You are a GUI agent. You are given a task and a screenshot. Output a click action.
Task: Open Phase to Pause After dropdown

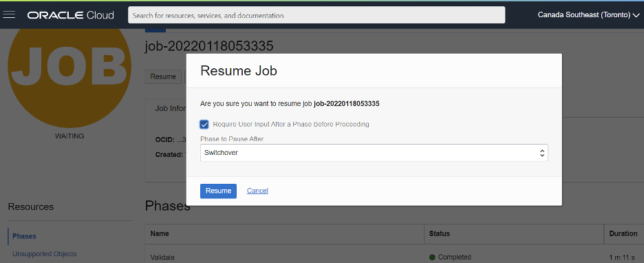(374, 152)
